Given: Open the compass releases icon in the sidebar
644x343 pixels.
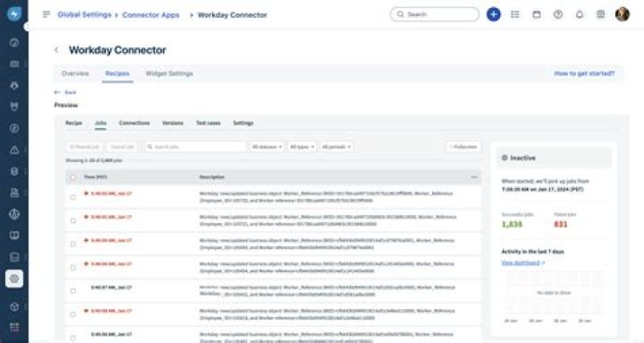Looking at the screenshot, I should click(14, 128).
